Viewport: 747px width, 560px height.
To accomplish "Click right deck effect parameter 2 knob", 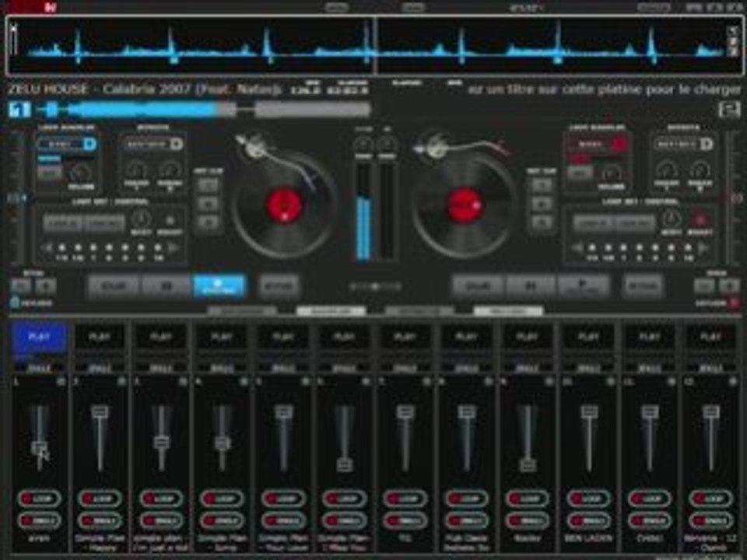I will 700,170.
